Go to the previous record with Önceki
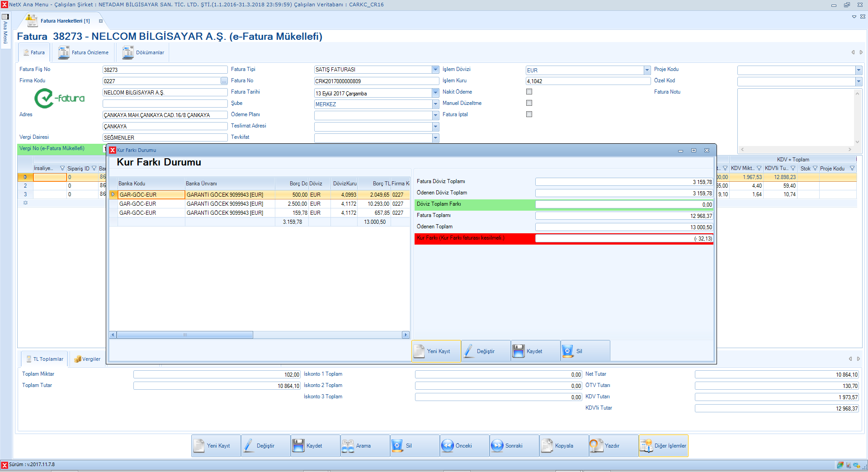Screen dimensions: 868x472 click(x=447, y=446)
